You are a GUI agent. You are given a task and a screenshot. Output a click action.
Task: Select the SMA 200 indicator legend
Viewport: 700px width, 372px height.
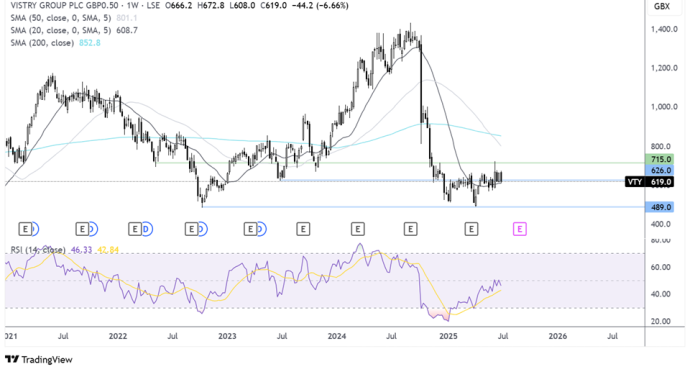pyautogui.click(x=55, y=43)
